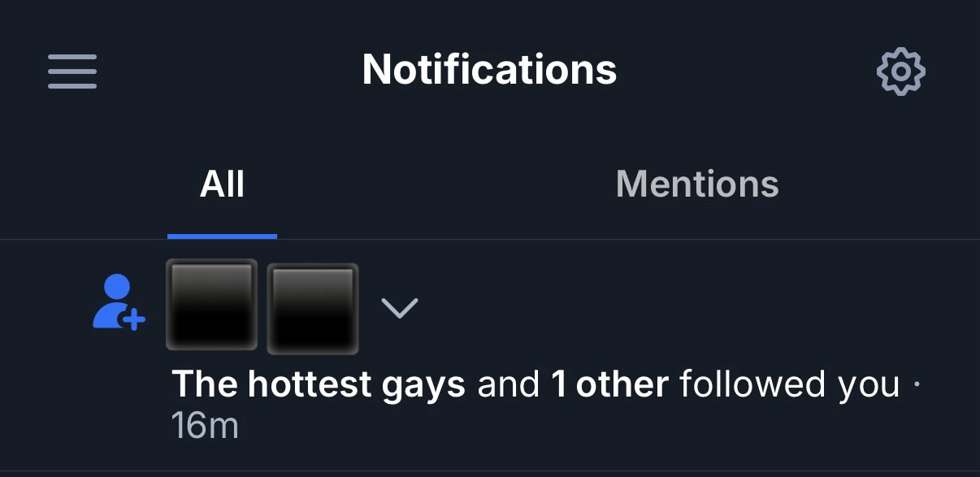This screenshot has width=980, height=477.
Task: Click the word "and" in the notification
Action: coord(508,384)
